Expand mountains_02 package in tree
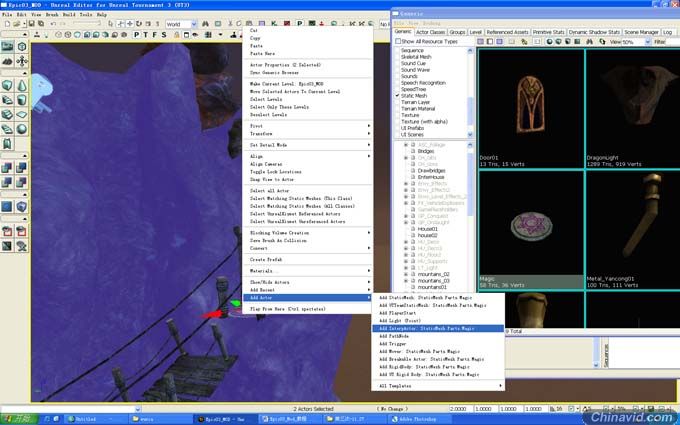 [x=406, y=275]
